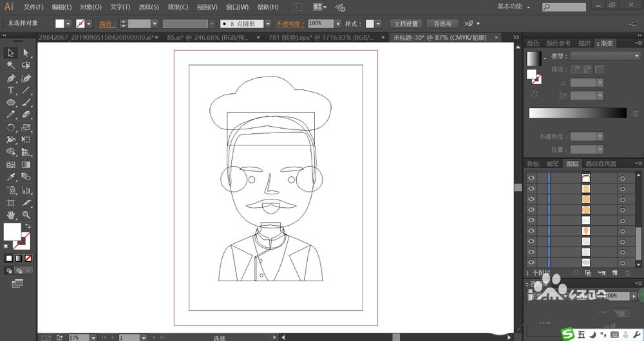This screenshot has width=644, height=341.
Task: Select the Pen tool
Action: coord(11,78)
